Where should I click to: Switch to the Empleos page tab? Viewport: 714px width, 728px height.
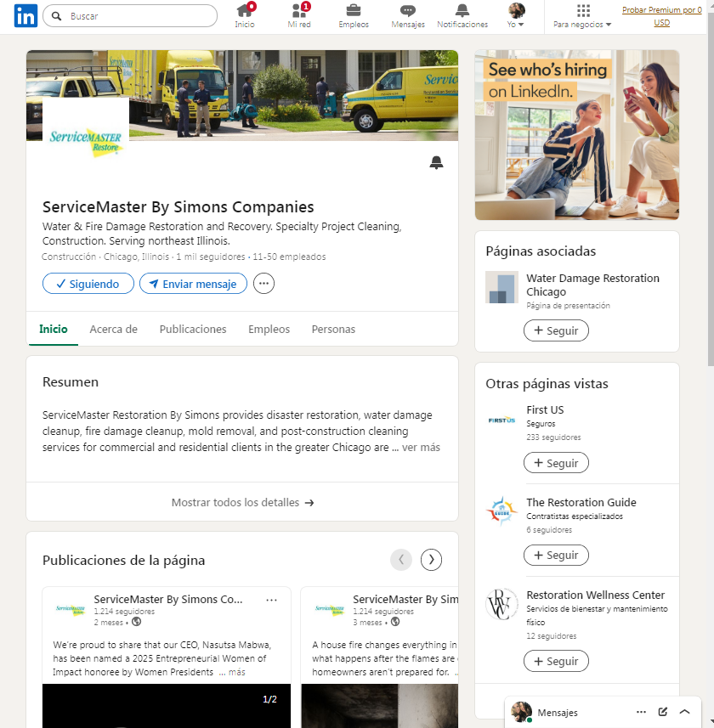pyautogui.click(x=269, y=330)
